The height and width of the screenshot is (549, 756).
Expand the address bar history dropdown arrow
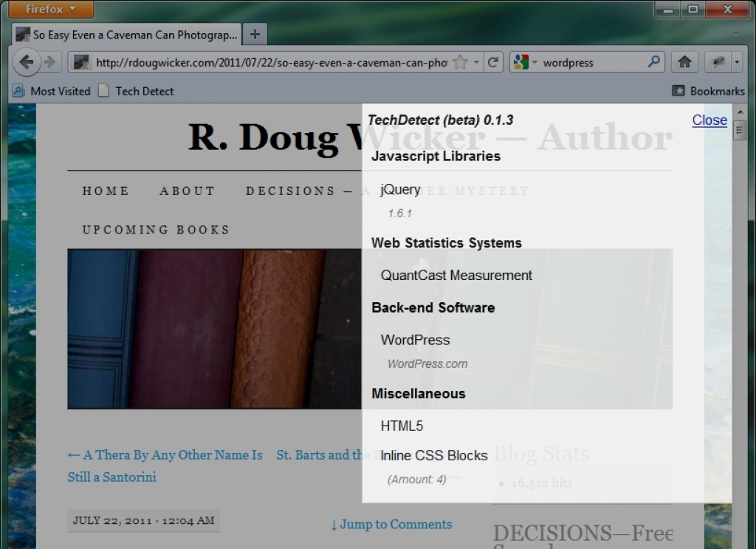click(x=476, y=62)
